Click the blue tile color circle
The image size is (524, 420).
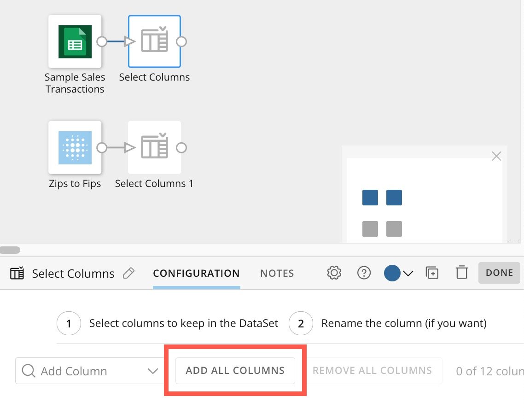point(392,273)
